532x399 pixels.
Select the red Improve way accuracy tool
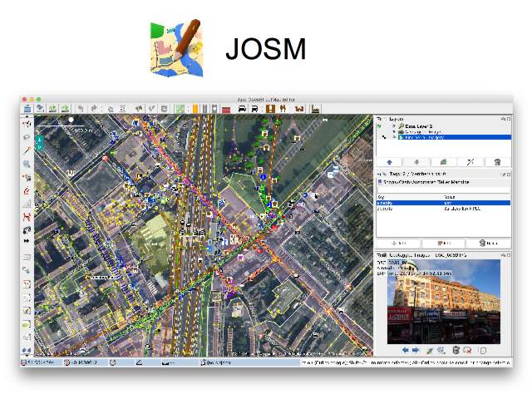coord(27,217)
